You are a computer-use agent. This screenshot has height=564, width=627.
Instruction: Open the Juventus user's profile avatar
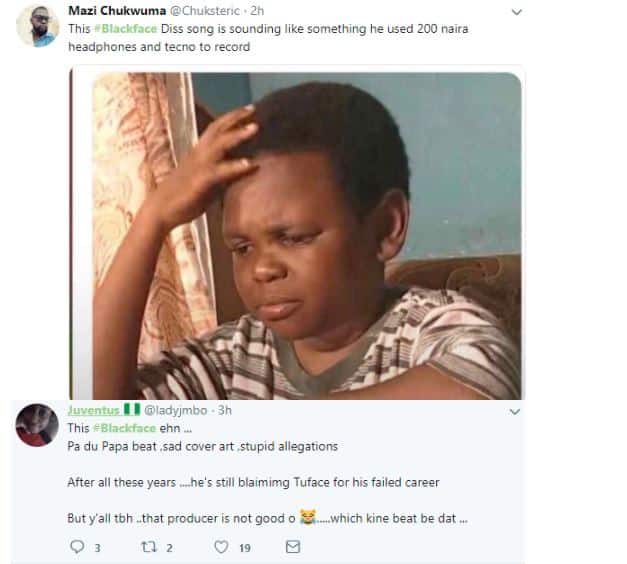tap(38, 426)
